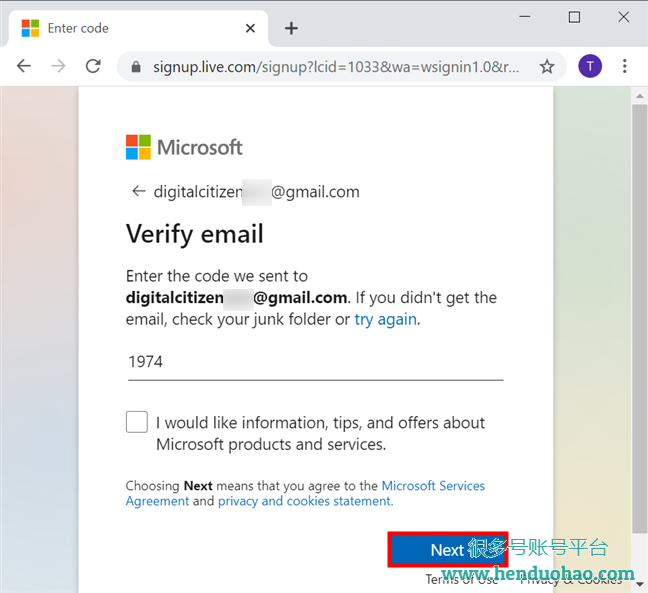
Task: Click the padlock site info icon
Action: pyautogui.click(x=136, y=67)
